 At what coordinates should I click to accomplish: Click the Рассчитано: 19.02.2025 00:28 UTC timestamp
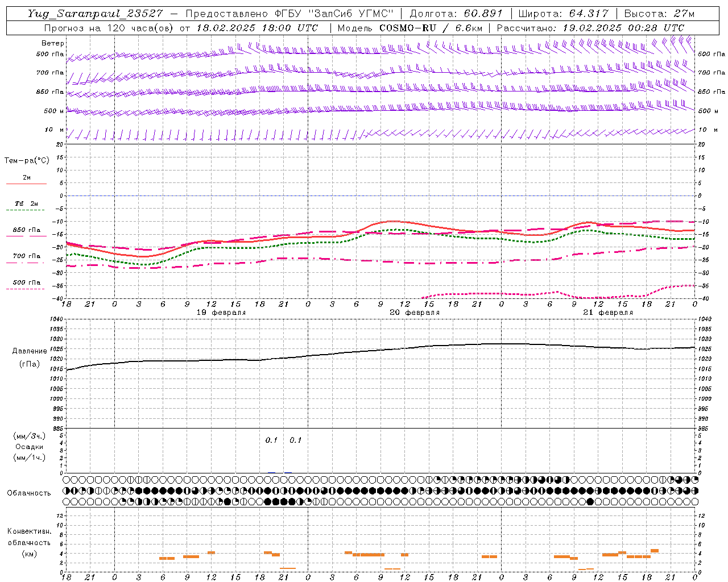point(590,28)
